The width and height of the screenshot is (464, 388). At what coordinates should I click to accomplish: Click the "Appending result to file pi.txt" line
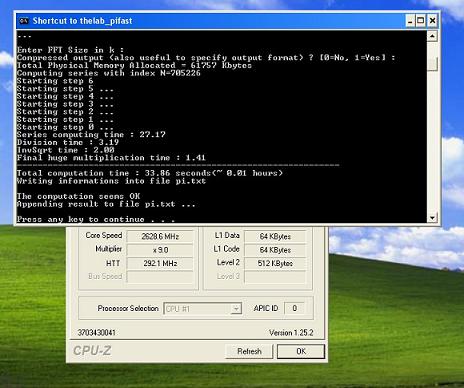click(106, 204)
